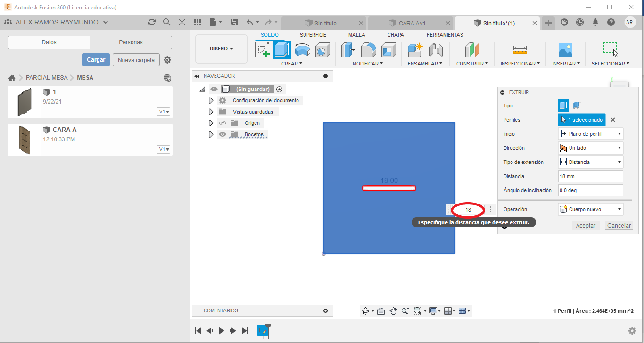Click the New Component icon
The height and width of the screenshot is (343, 644).
[415, 50]
